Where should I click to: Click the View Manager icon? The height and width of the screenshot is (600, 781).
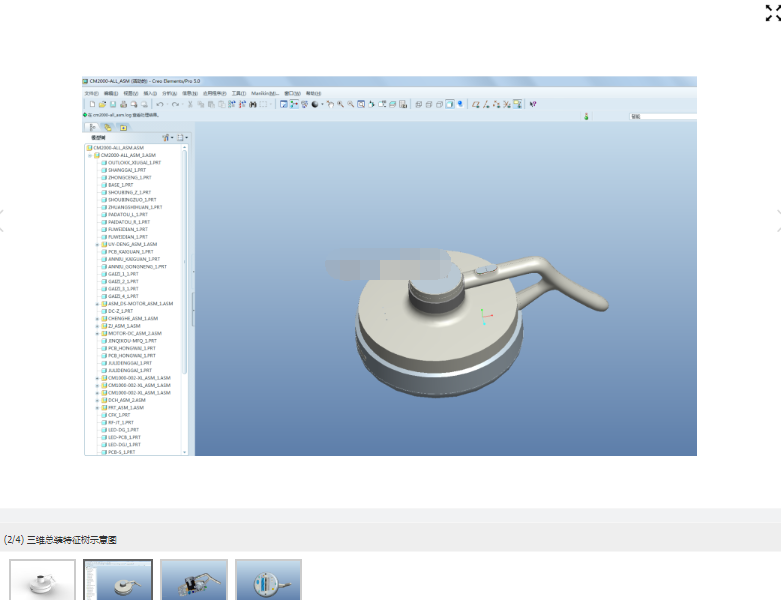point(403,104)
